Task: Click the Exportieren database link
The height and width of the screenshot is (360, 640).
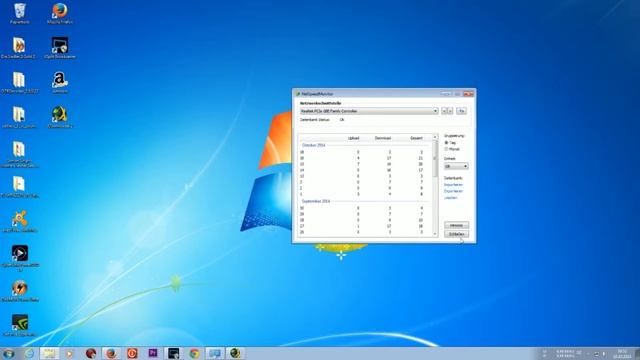Action: 453,191
